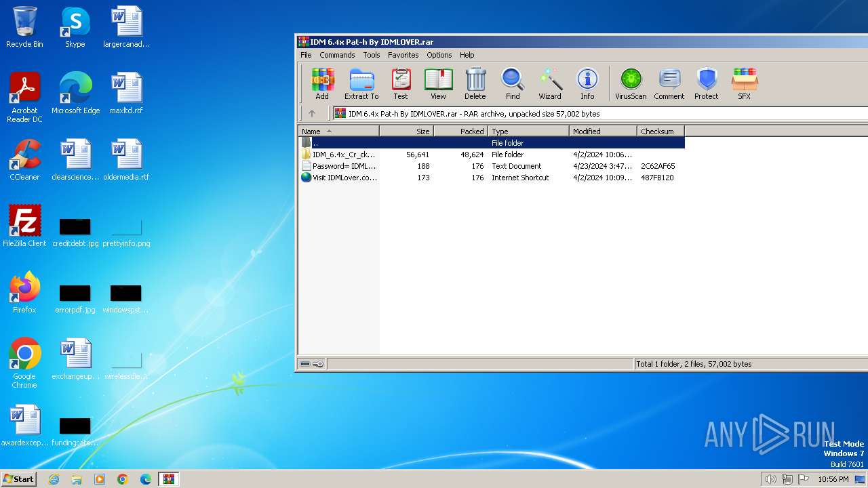The image size is (868, 488).
Task: Click the volume speaker tray icon
Action: click(x=770, y=479)
